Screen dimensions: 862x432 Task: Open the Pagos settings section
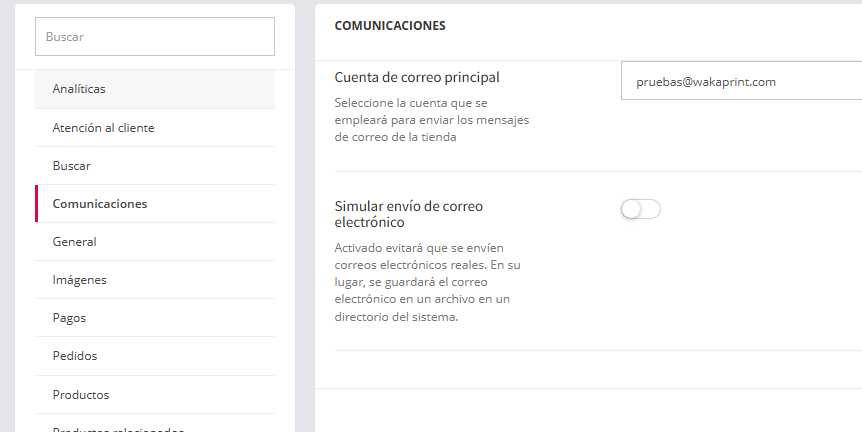[69, 318]
